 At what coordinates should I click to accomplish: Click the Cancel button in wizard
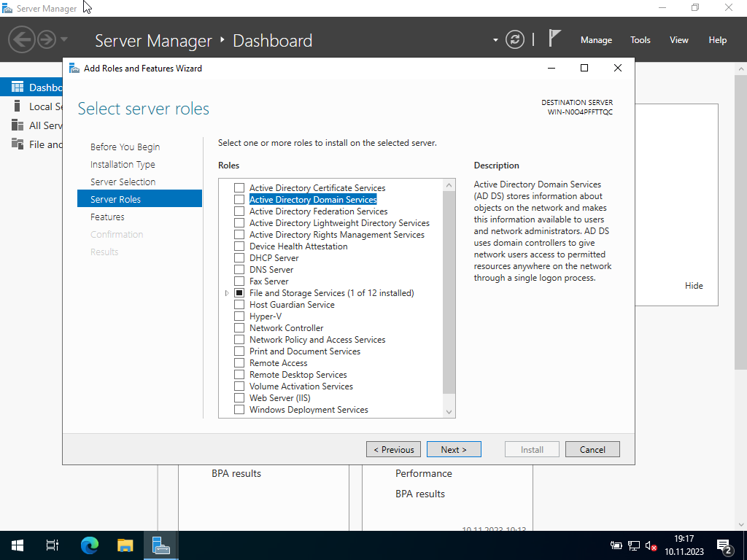point(592,449)
